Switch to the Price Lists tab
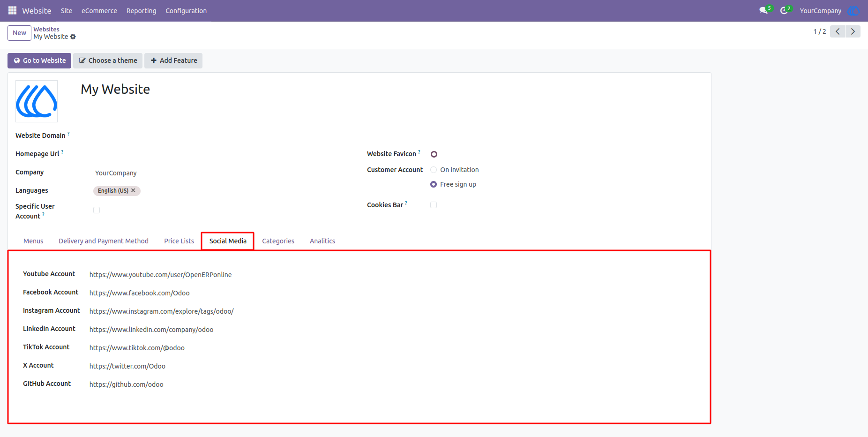The height and width of the screenshot is (437, 868). (x=179, y=241)
